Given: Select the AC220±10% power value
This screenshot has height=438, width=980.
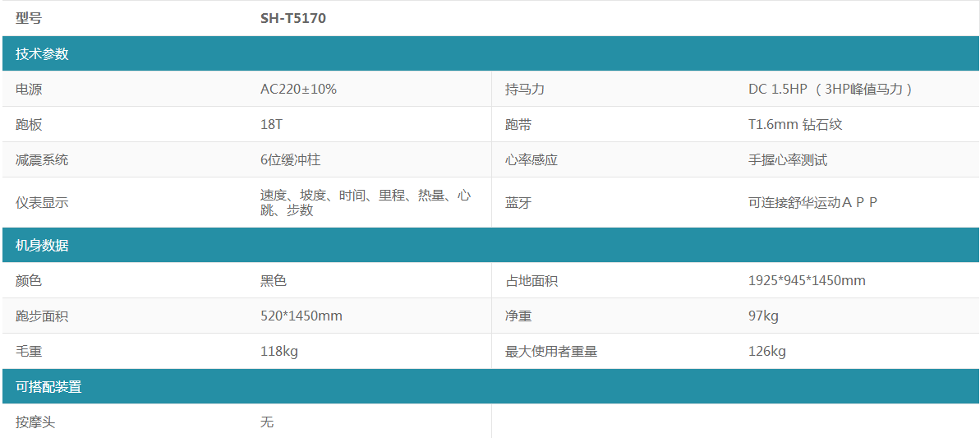Looking at the screenshot, I should [x=298, y=90].
